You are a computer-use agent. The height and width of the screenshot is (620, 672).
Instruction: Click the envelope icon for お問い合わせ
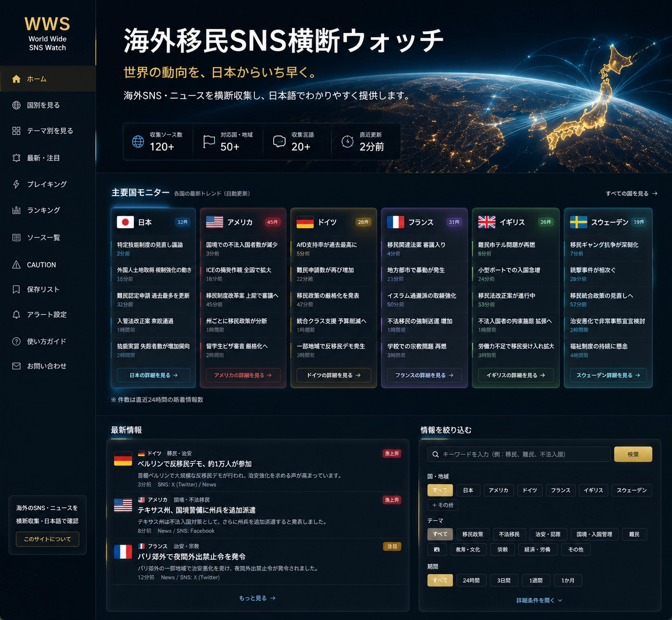16,366
